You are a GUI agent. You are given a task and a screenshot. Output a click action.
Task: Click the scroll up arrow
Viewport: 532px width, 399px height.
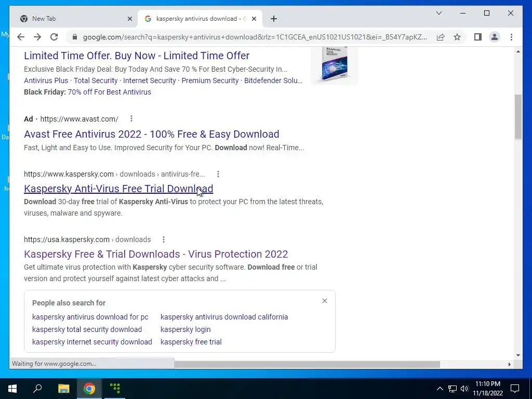pyautogui.click(x=518, y=51)
